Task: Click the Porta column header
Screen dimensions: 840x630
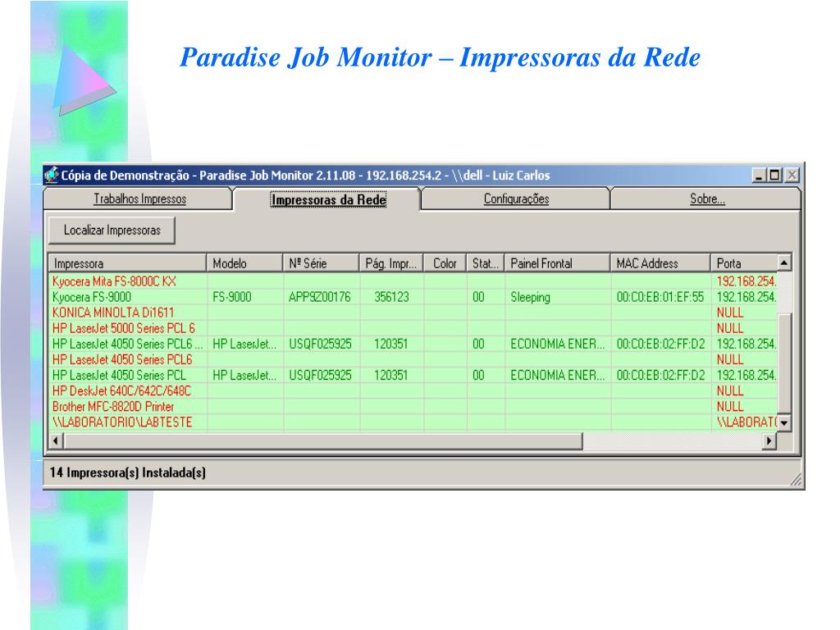Action: click(x=744, y=263)
